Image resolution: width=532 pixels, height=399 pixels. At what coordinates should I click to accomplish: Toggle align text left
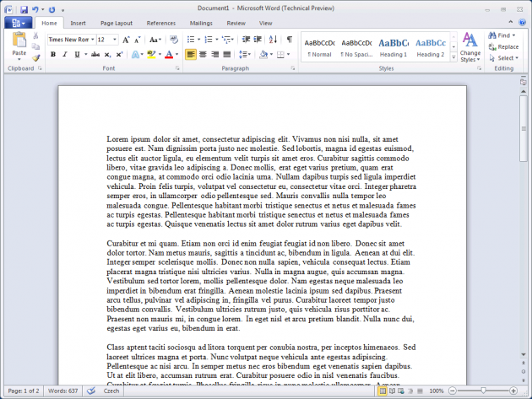191,54
